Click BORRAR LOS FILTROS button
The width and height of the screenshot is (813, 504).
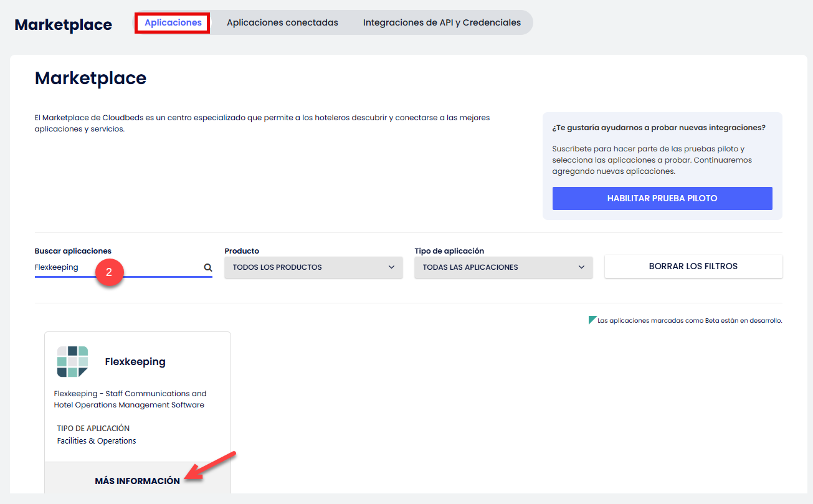pos(693,266)
